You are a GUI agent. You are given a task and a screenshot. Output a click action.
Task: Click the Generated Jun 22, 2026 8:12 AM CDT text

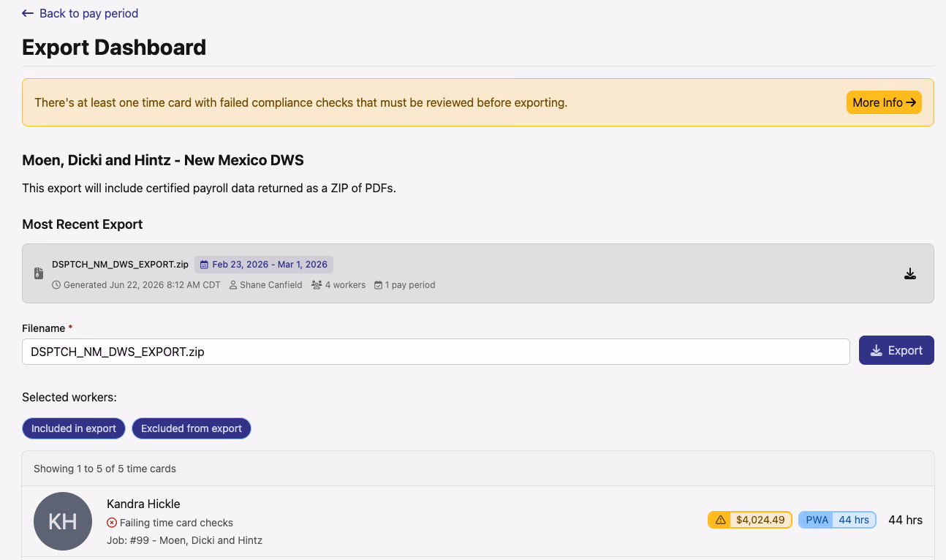[x=142, y=285]
